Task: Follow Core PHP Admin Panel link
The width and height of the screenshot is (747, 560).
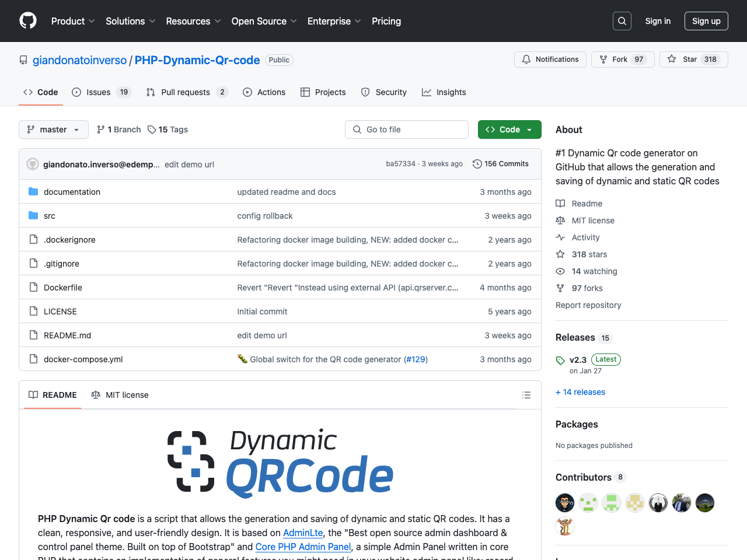Action: pyautogui.click(x=303, y=547)
